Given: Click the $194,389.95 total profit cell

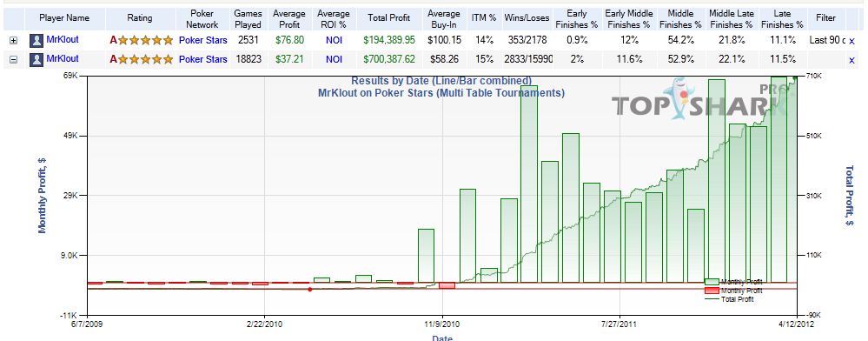Looking at the screenshot, I should (389, 41).
